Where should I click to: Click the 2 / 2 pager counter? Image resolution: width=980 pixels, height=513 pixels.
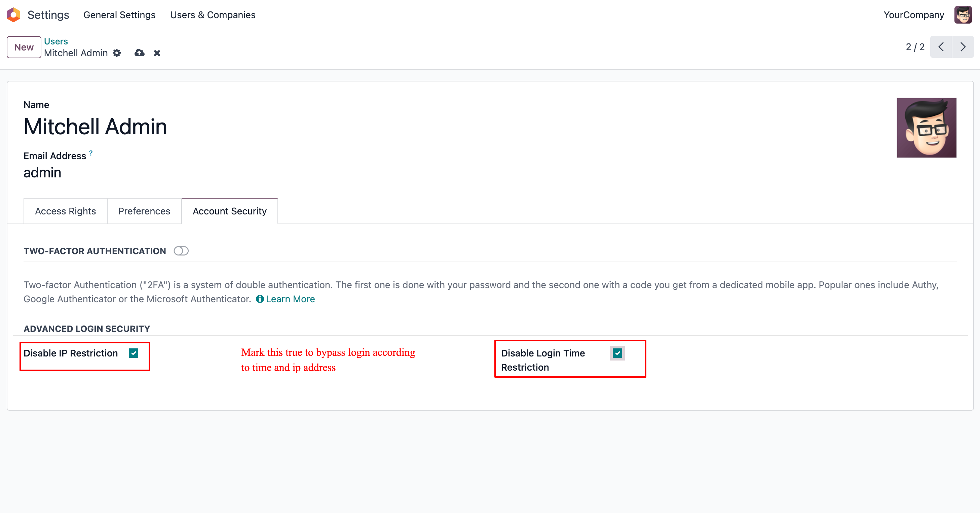[915, 47]
